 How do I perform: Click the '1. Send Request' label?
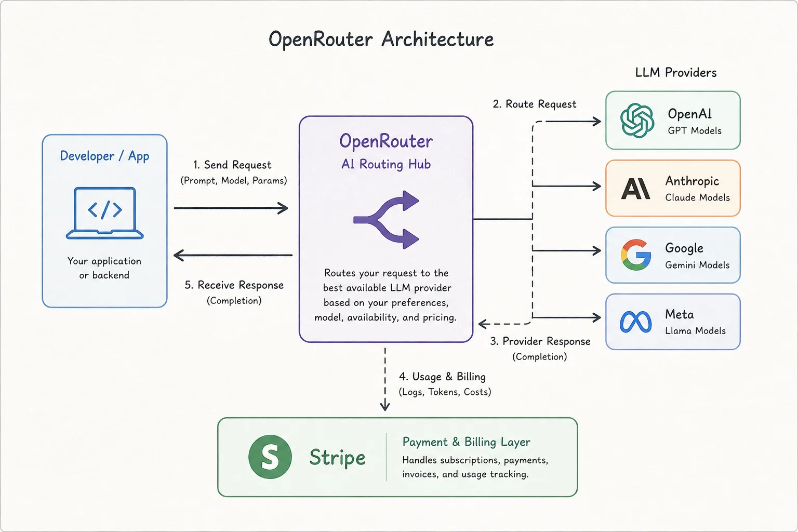pyautogui.click(x=232, y=165)
